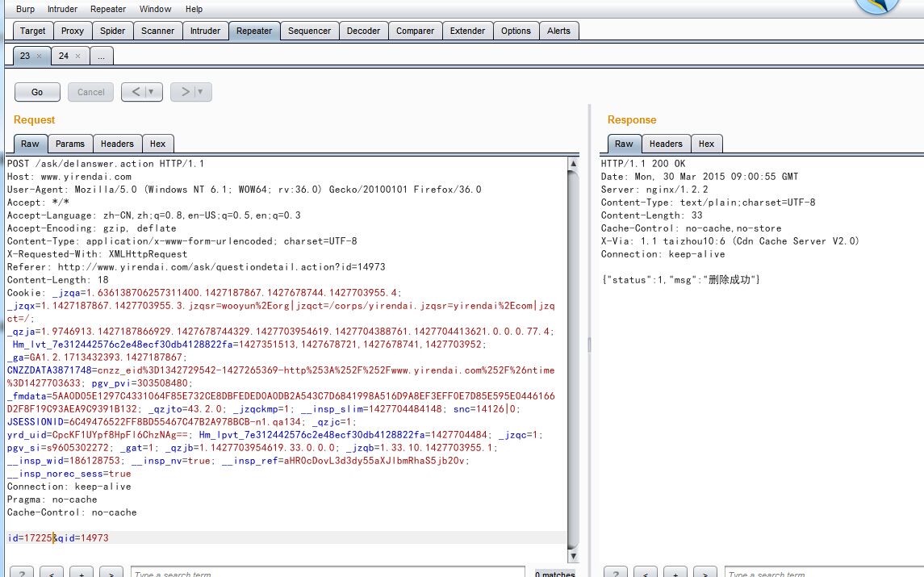Open the new tab '...' button

(102, 56)
